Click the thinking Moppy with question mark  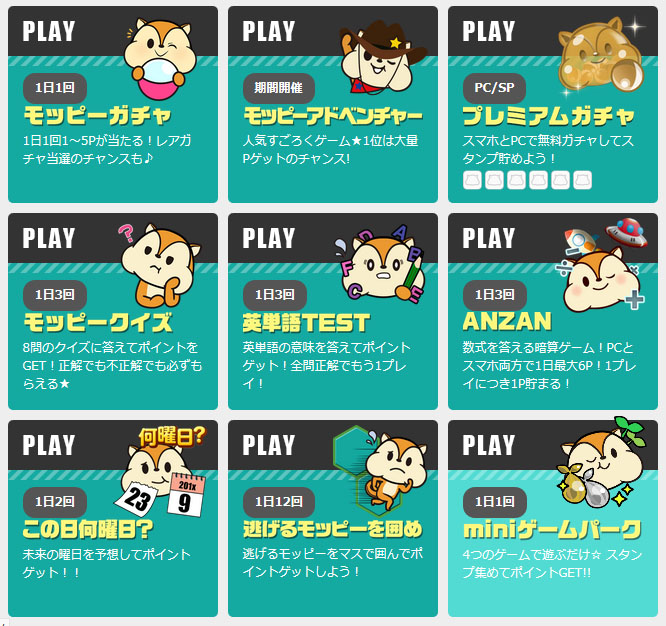tap(160, 265)
